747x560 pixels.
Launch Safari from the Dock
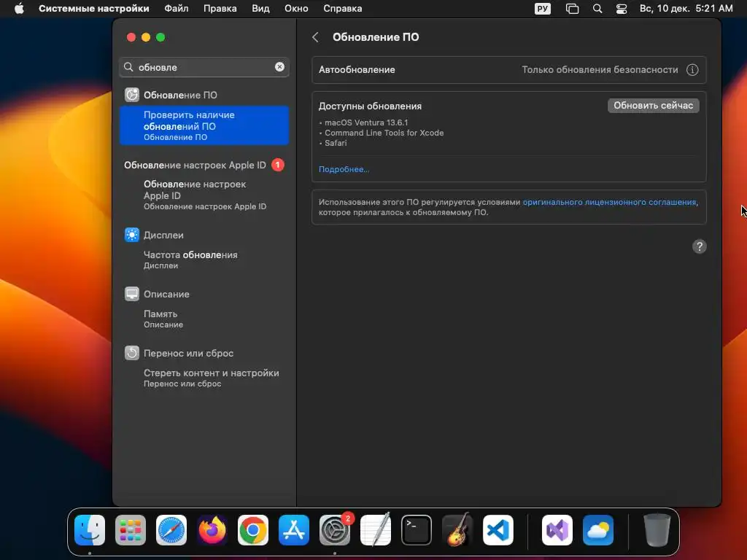click(x=171, y=530)
